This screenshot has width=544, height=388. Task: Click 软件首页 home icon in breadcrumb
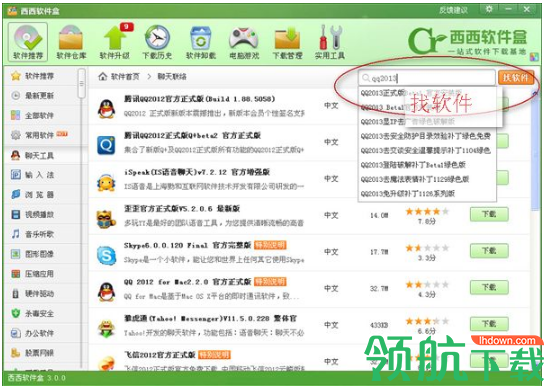103,76
